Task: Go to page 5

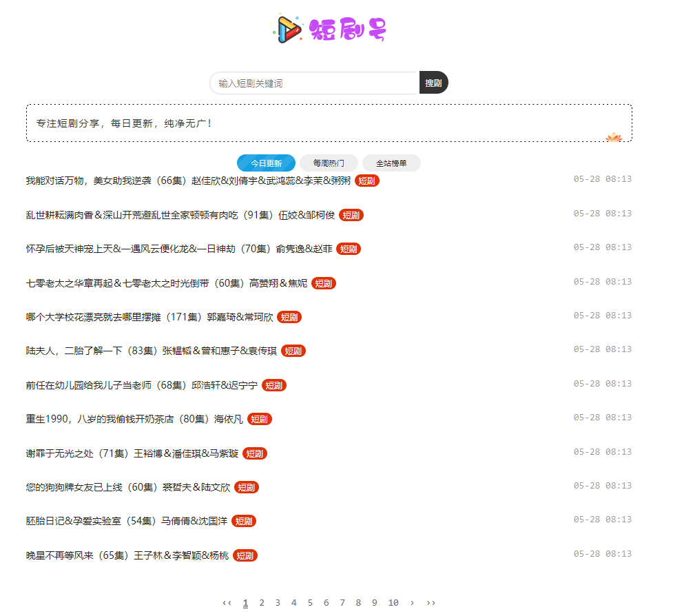Action: point(310,603)
